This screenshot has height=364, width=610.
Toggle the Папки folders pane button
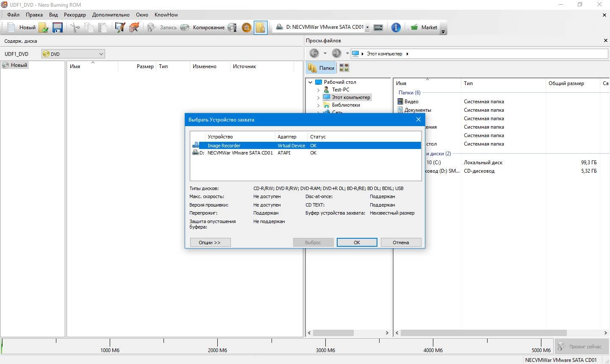322,68
